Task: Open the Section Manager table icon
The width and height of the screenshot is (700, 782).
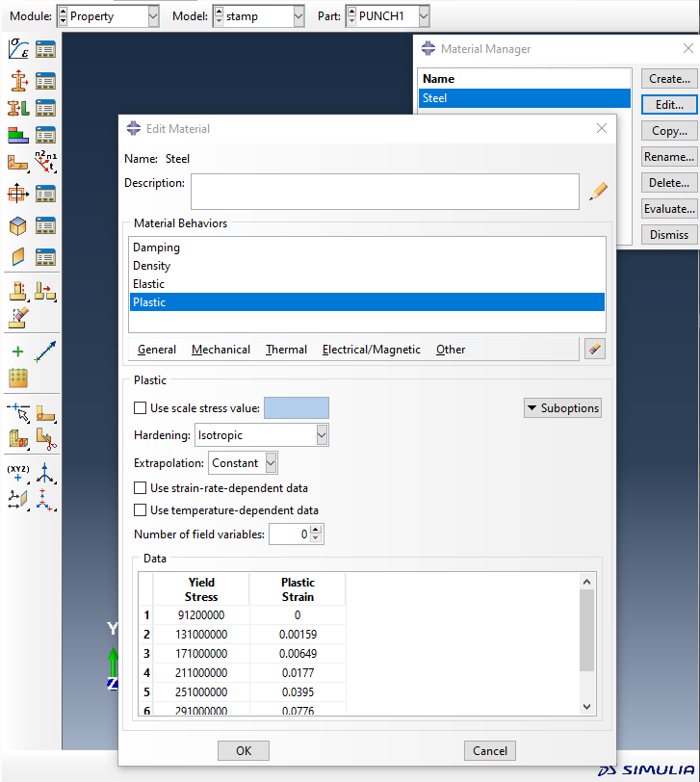Action: (45, 81)
